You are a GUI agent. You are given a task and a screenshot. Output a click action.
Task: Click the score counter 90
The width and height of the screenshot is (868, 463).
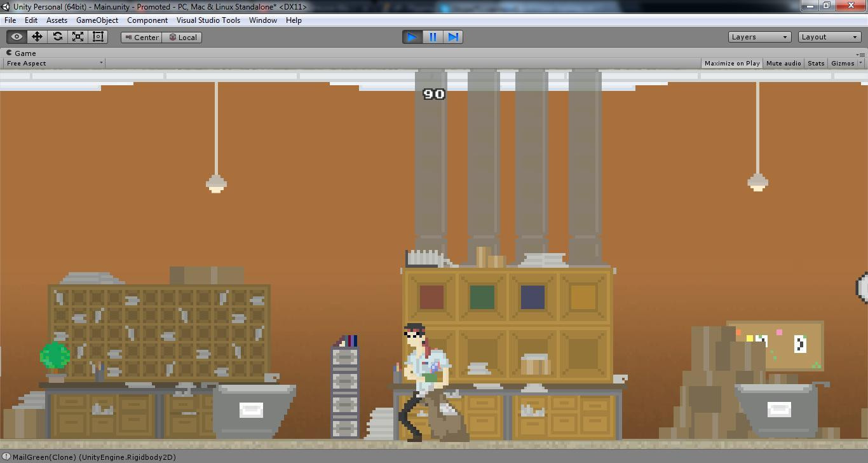[x=434, y=94]
